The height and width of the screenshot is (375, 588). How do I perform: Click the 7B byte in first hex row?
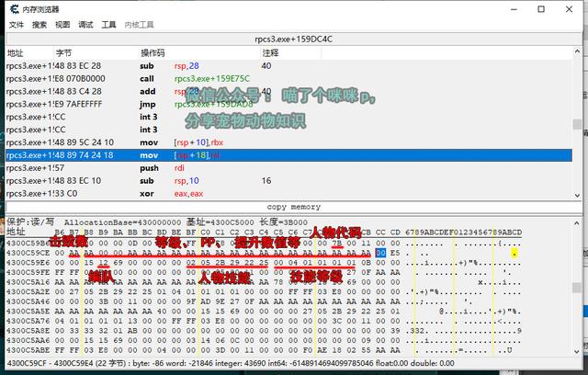(x=337, y=244)
